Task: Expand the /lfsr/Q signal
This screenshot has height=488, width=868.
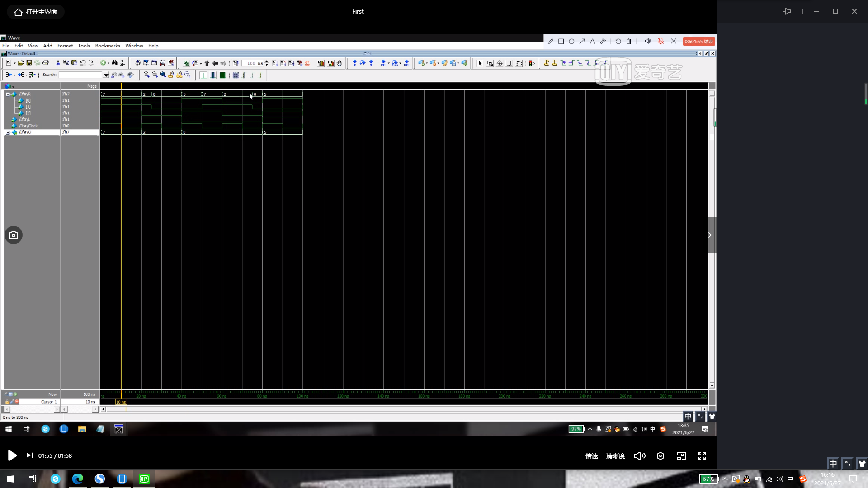Action: (8, 132)
